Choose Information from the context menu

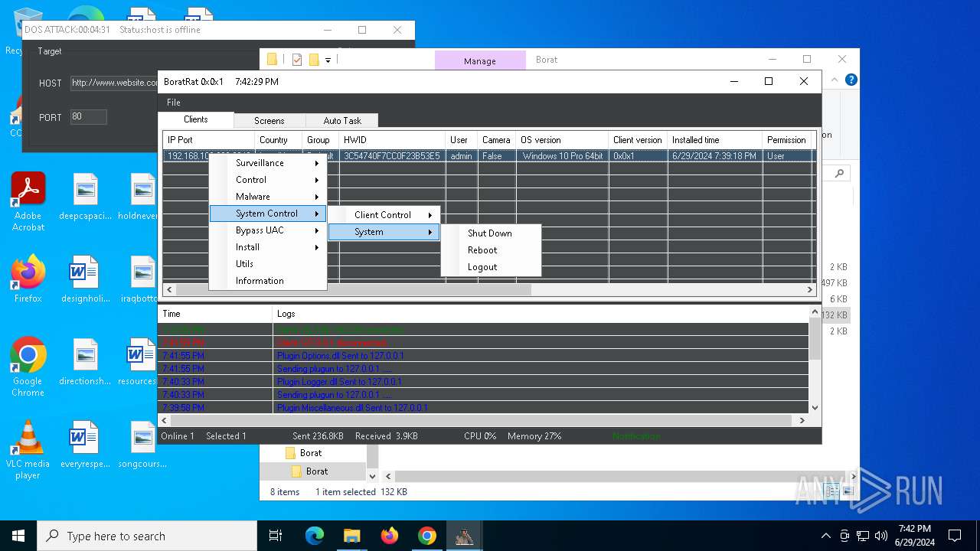pos(267,281)
